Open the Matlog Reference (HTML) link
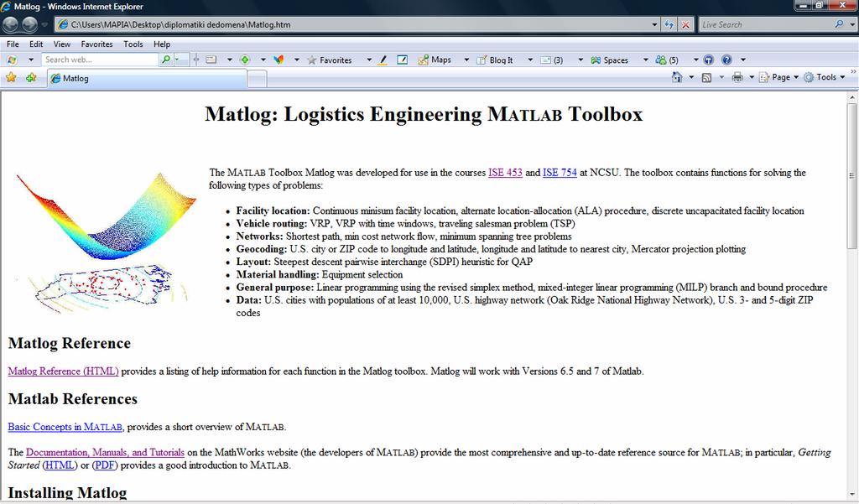This screenshot has height=504, width=859. [x=63, y=371]
